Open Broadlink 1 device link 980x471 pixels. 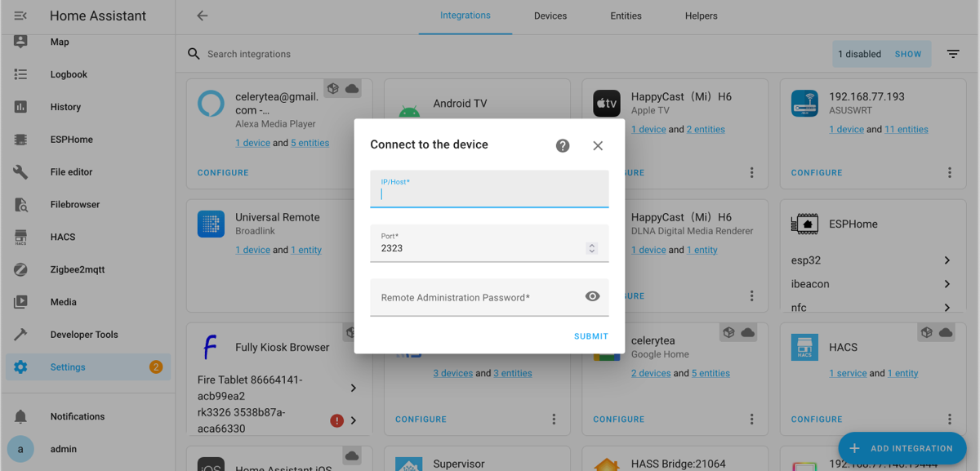253,250
